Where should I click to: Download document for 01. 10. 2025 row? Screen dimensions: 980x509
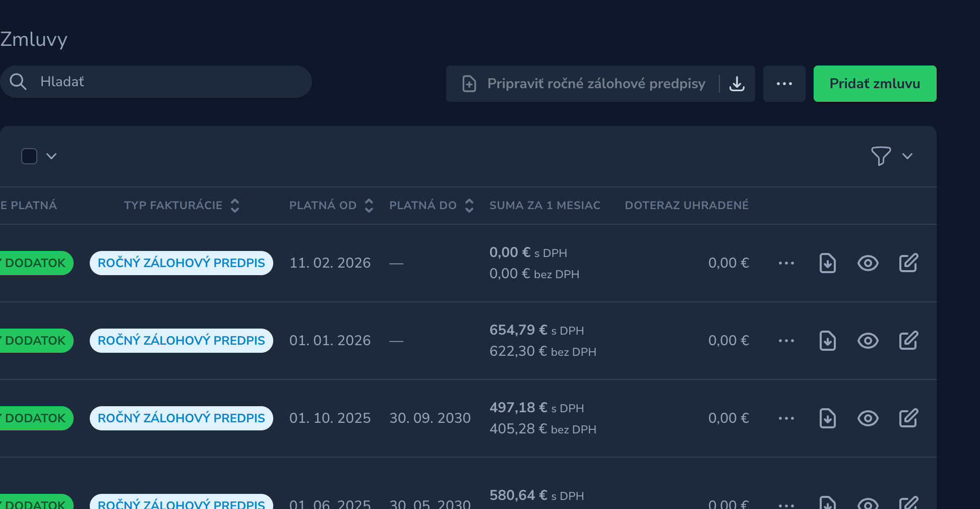click(827, 418)
